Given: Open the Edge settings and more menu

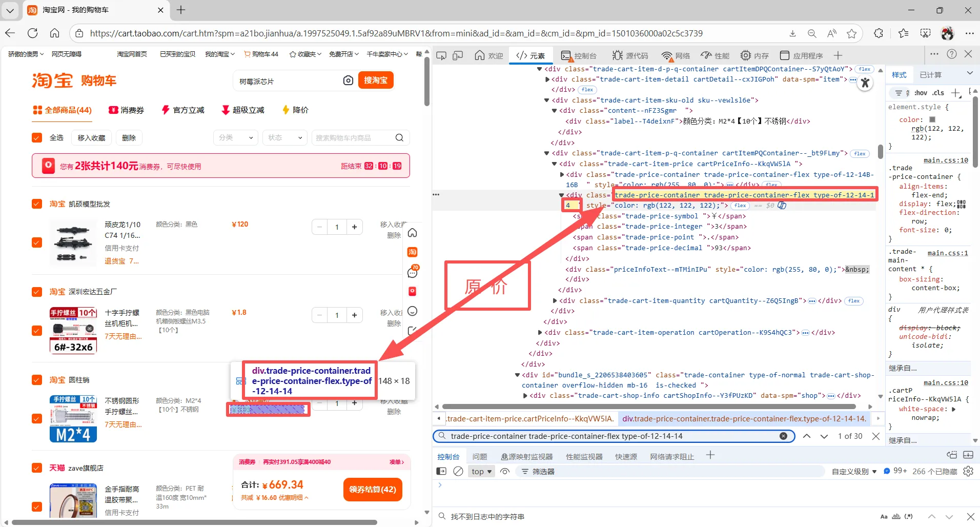Looking at the screenshot, I should (969, 33).
